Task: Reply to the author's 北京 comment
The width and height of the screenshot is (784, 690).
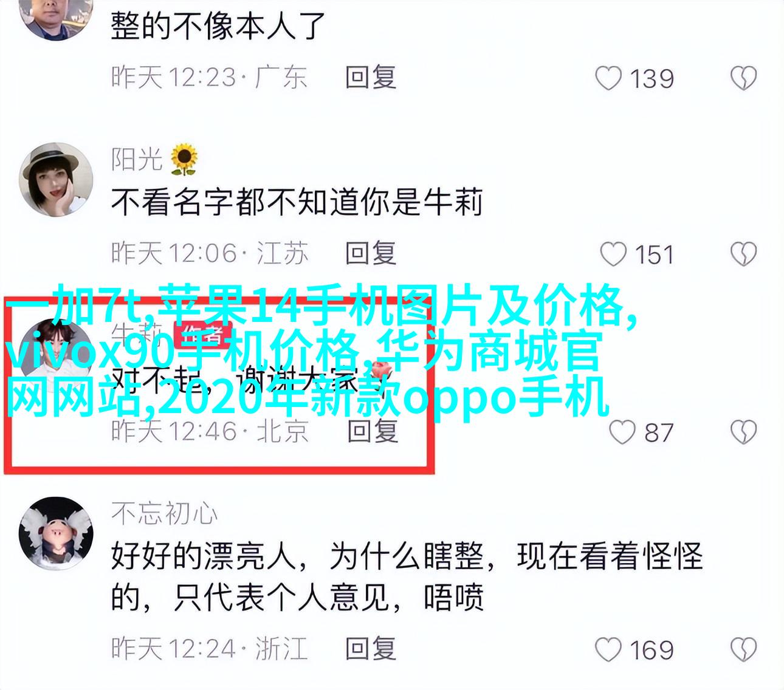Action: [373, 431]
